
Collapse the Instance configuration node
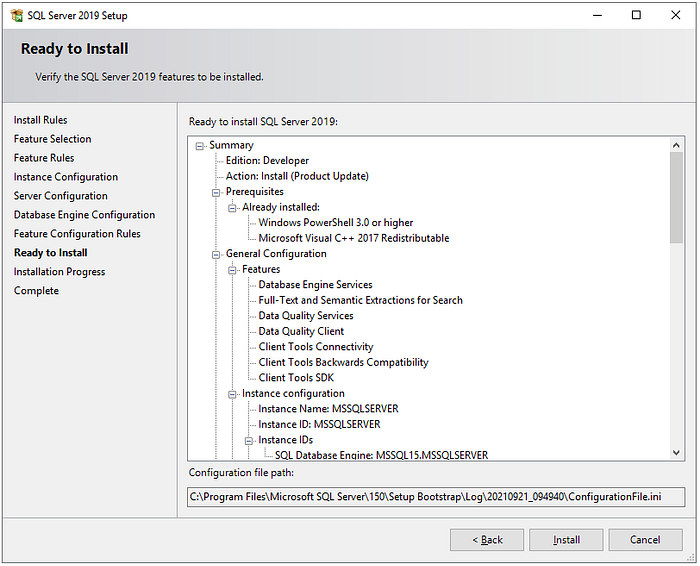(232, 394)
